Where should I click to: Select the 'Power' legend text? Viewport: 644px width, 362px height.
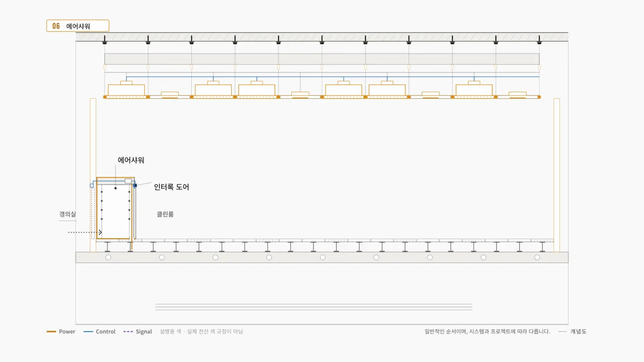pos(67,331)
